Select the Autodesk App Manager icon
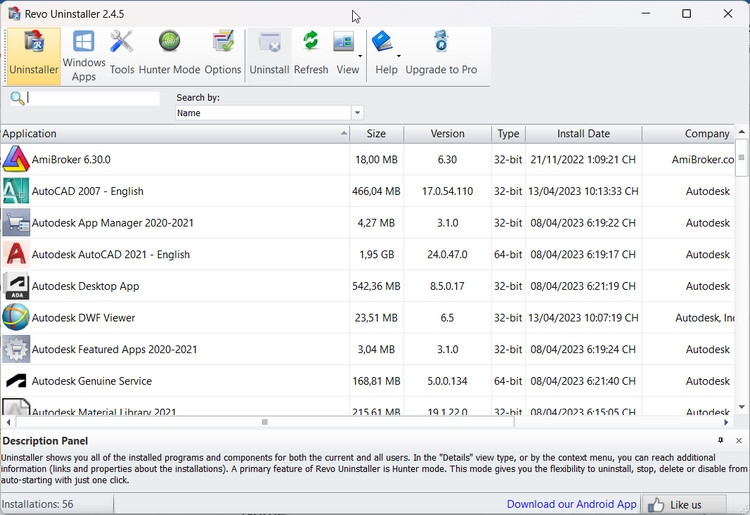Image resolution: width=750 pixels, height=515 pixels. tap(16, 222)
